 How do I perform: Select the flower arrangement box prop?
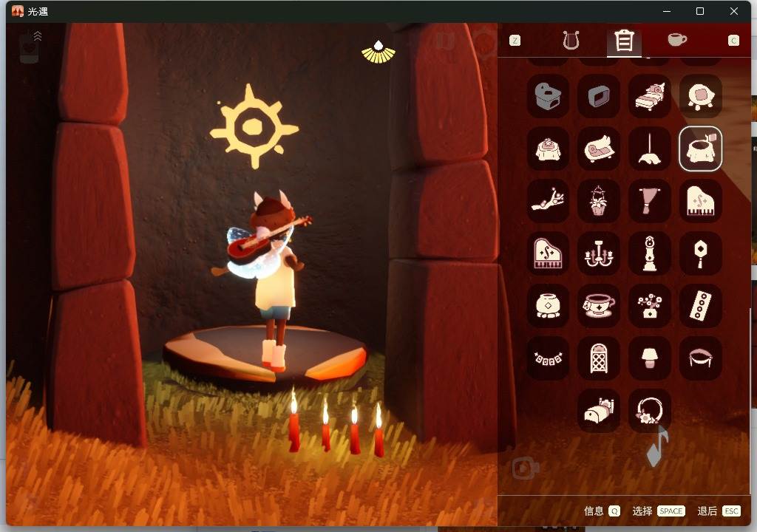click(650, 306)
